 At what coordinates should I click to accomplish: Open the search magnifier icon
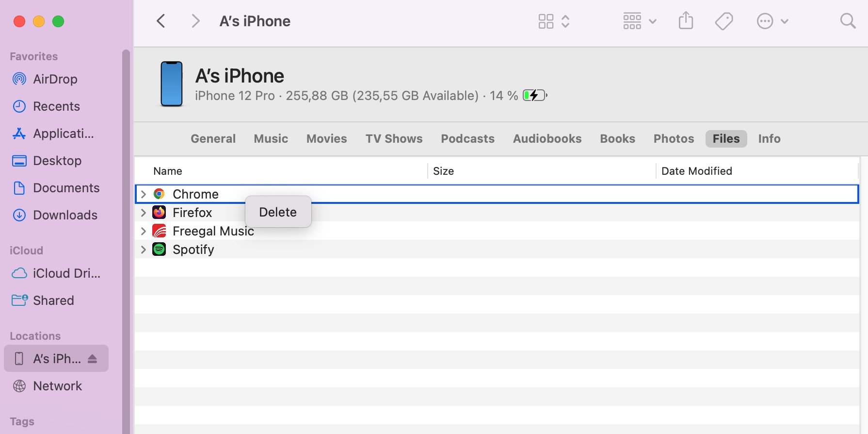point(848,21)
